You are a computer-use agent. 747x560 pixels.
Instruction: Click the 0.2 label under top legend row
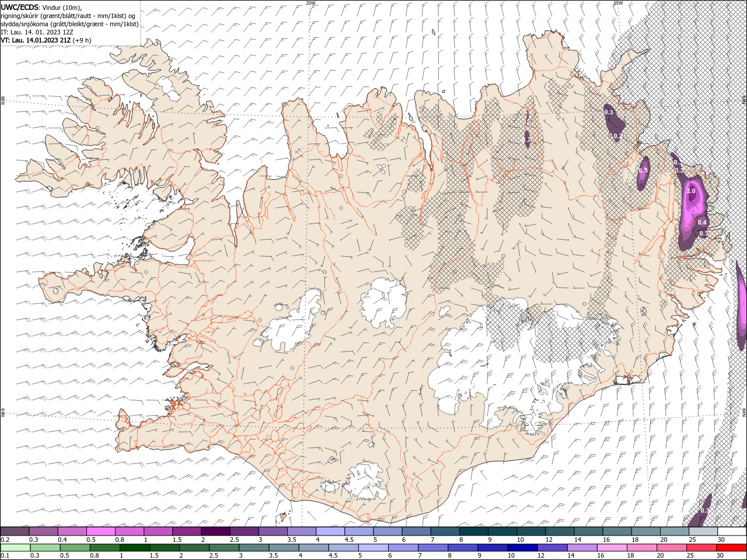5,539
